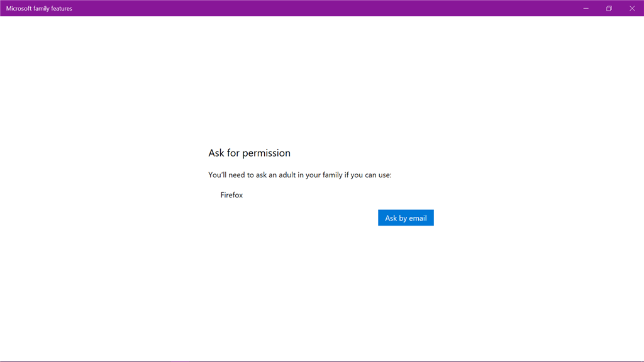Viewport: 644px width, 362px height.
Task: Close the Microsoft family features window
Action: pyautogui.click(x=632, y=8)
